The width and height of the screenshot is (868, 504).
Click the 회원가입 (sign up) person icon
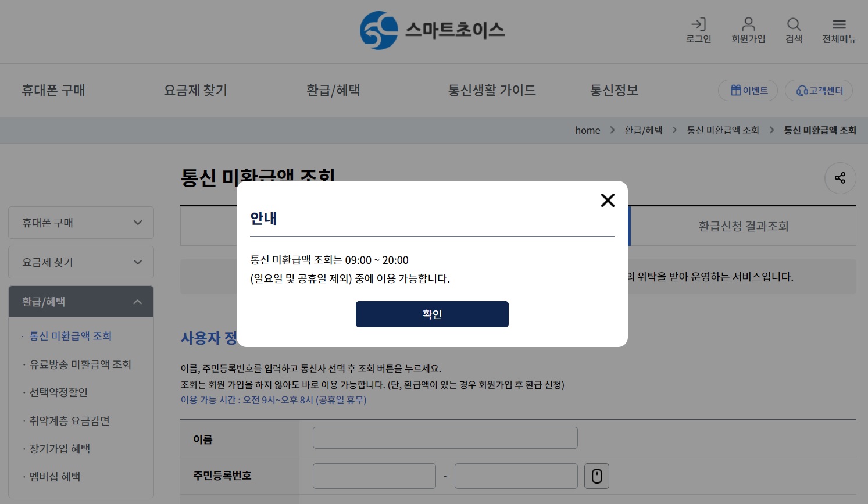point(748,24)
